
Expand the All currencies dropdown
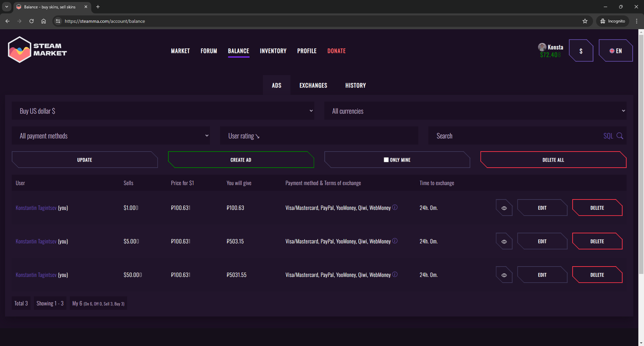(475, 111)
